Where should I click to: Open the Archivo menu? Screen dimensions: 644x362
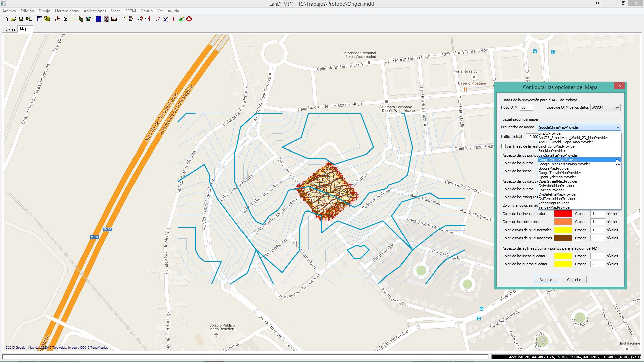tap(9, 11)
